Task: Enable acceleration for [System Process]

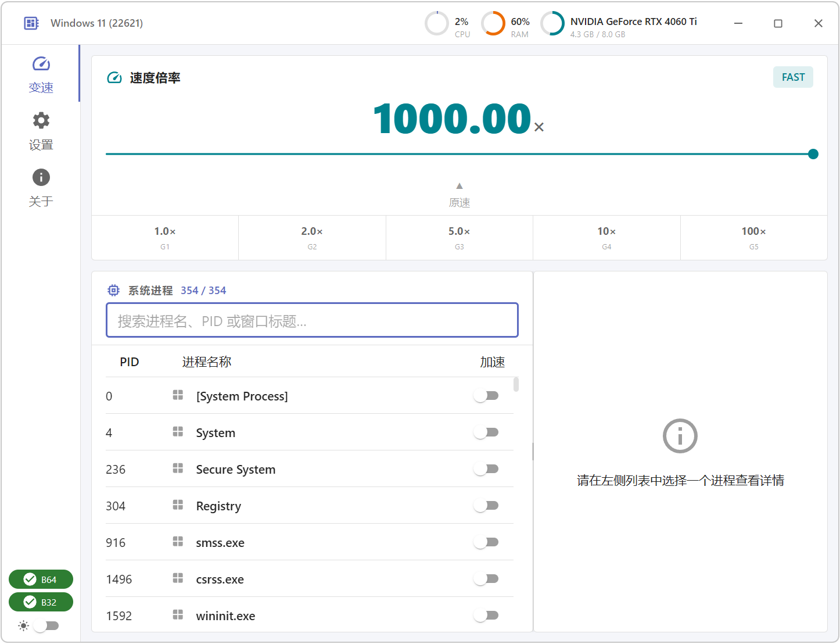Action: coord(486,396)
